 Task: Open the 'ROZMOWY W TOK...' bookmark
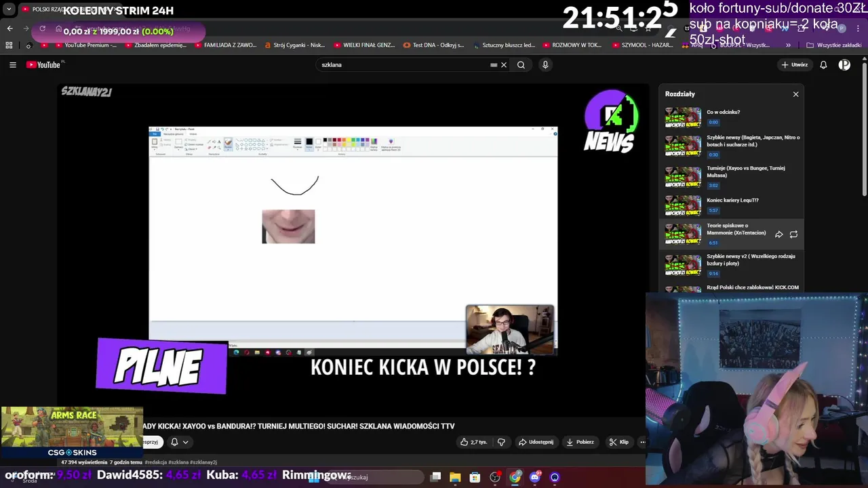572,45
